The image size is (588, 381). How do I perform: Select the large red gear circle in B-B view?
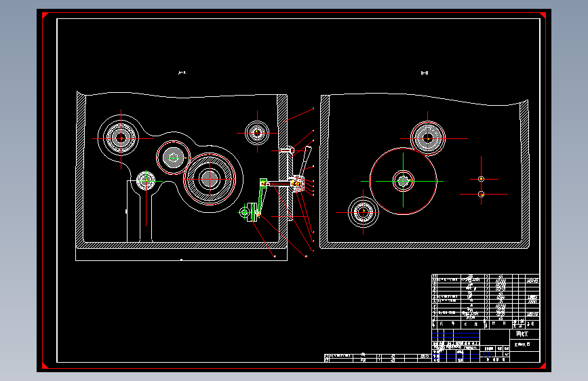[x=403, y=181]
